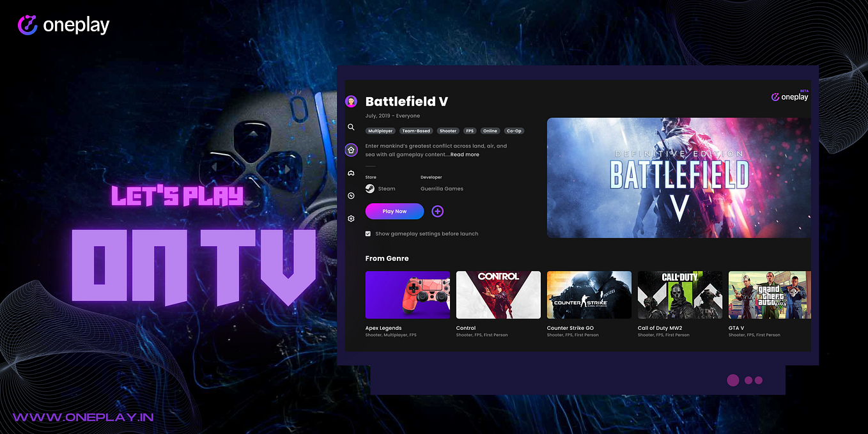This screenshot has width=868, height=434.
Task: Expand the description with Read more
Action: (465, 154)
